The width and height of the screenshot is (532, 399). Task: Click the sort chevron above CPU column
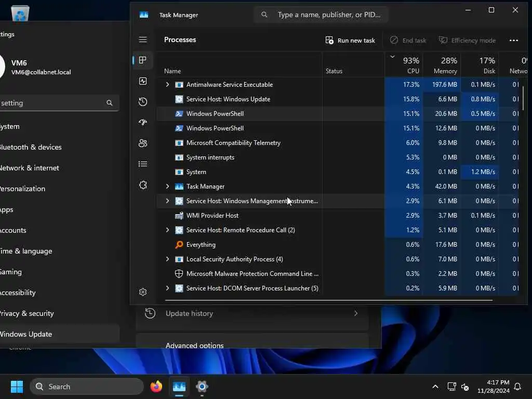tap(393, 57)
